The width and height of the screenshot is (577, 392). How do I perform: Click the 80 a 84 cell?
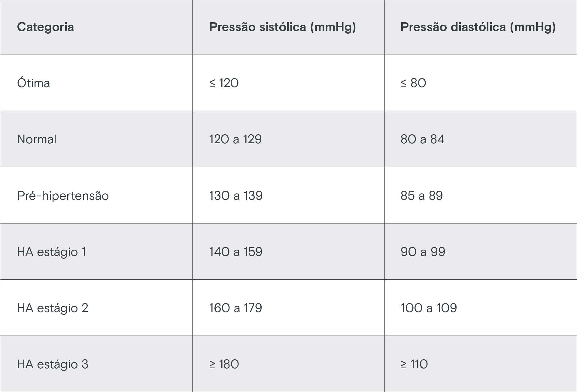tap(422, 139)
